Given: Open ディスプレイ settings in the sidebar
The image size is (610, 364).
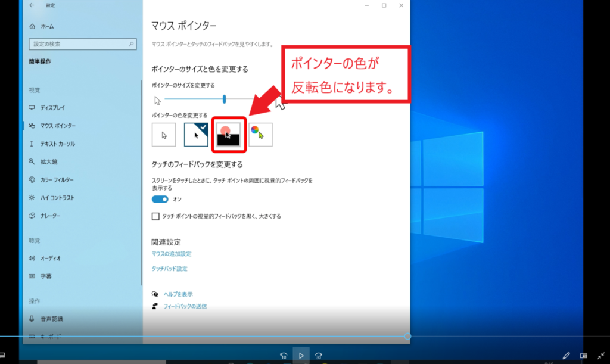Looking at the screenshot, I should click(x=52, y=108).
